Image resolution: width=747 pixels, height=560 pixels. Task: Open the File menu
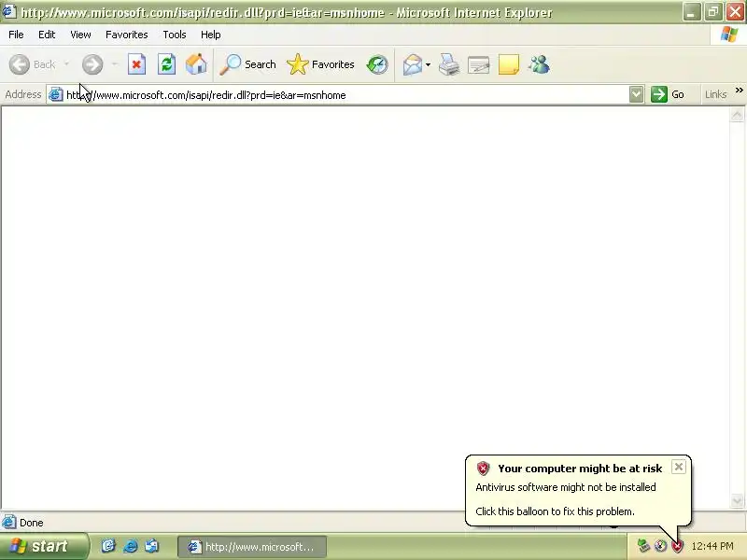[x=16, y=35]
